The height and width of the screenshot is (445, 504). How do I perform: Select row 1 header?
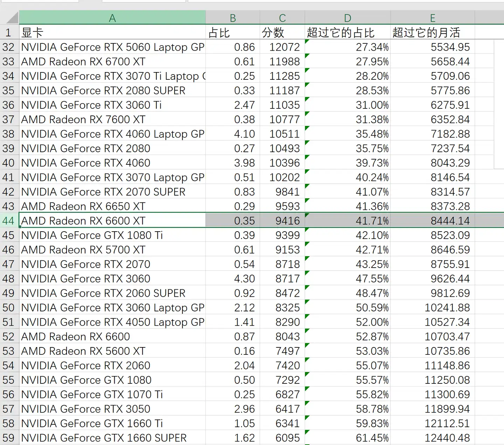click(9, 32)
